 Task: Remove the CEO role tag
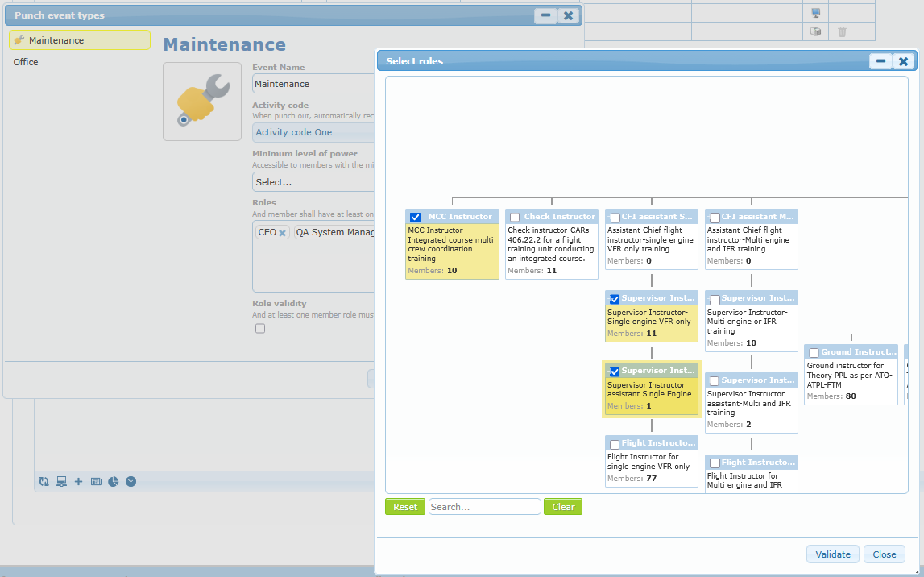pos(283,233)
